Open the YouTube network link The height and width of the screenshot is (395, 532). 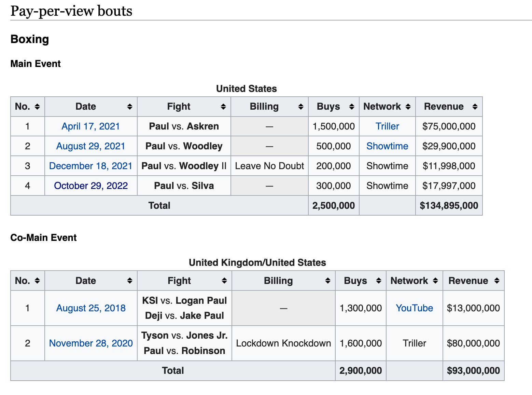[x=415, y=308]
